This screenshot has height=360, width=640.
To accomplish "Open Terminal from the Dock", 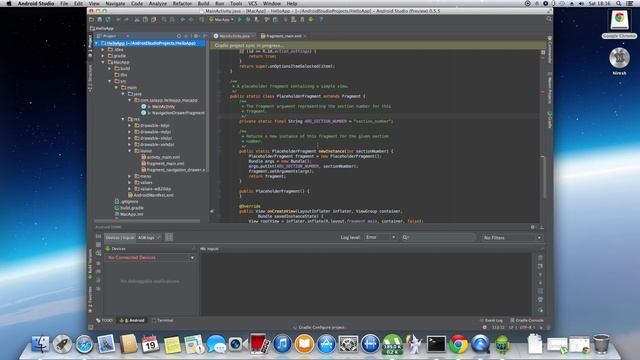I will coord(436,344).
